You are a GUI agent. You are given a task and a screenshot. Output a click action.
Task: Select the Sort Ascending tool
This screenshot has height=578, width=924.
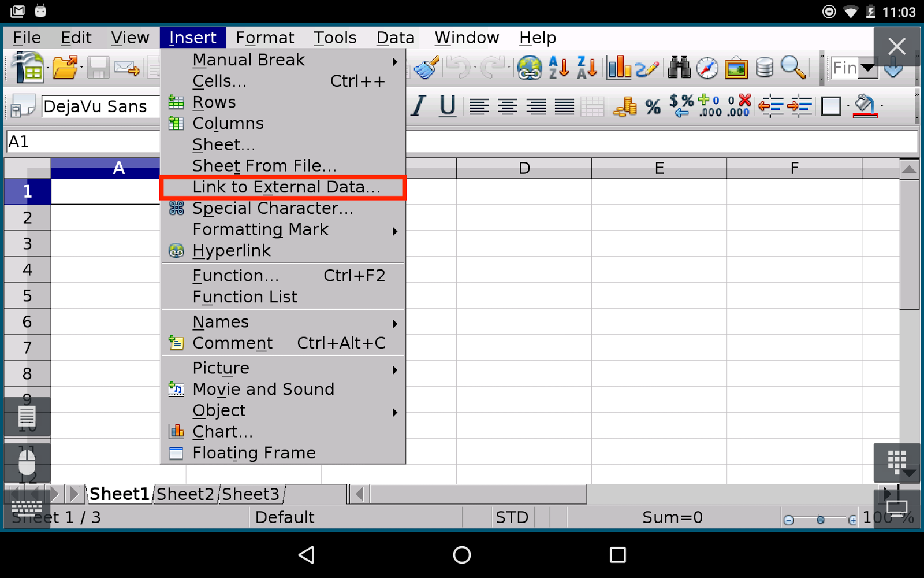[x=558, y=68]
